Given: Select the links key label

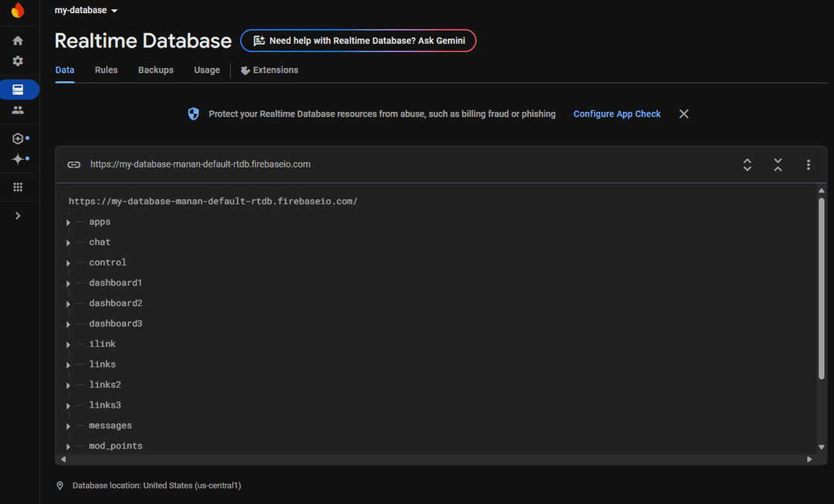Looking at the screenshot, I should pos(102,364).
